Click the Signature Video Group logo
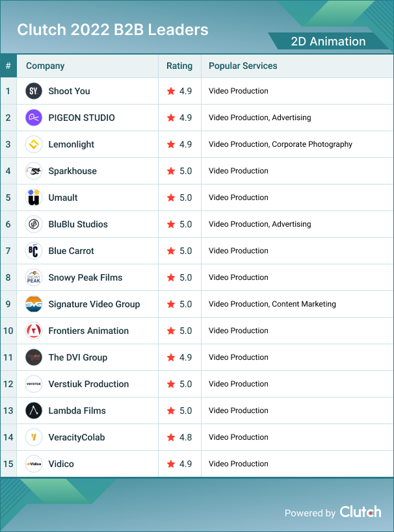The height and width of the screenshot is (532, 394). pyautogui.click(x=34, y=304)
